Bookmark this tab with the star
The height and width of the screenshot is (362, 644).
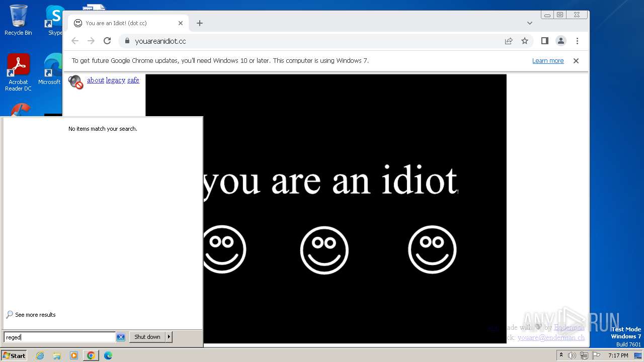(x=525, y=41)
